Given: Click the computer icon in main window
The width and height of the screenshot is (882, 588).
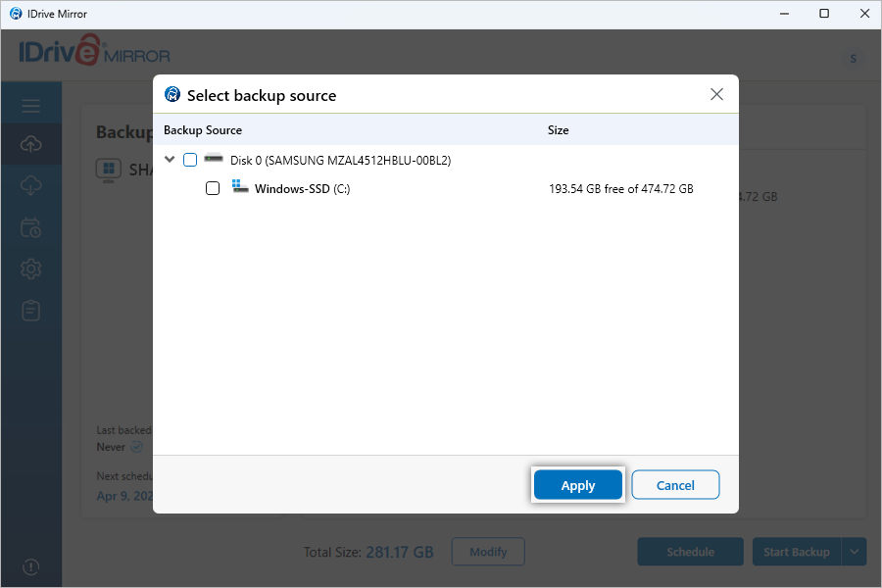Looking at the screenshot, I should [x=109, y=170].
